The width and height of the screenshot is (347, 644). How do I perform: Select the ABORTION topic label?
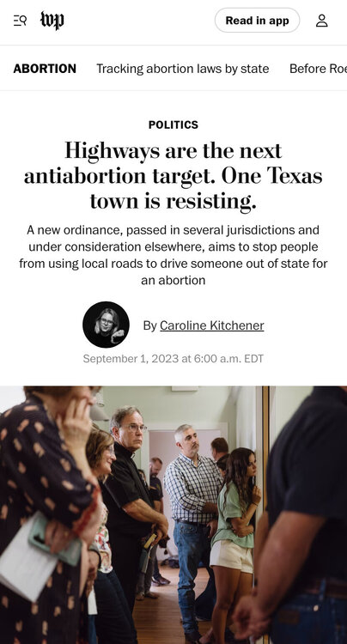point(45,68)
